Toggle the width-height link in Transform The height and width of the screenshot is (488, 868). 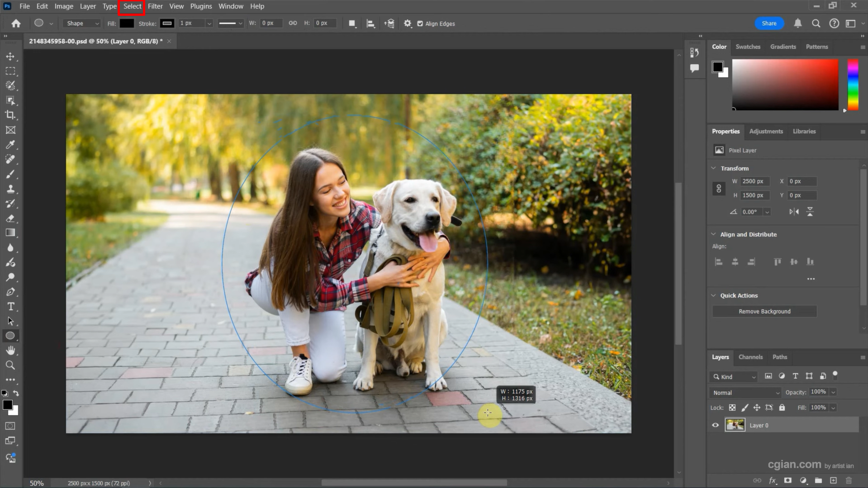[x=719, y=188]
